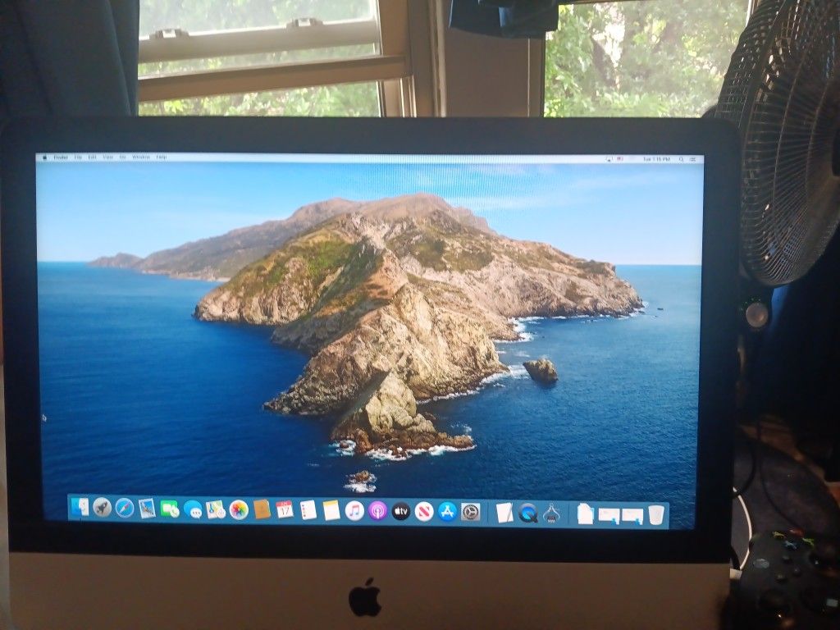Viewport: 840px width, 630px height.
Task: Open QuickTime Player icon in Dock
Action: pos(527,514)
